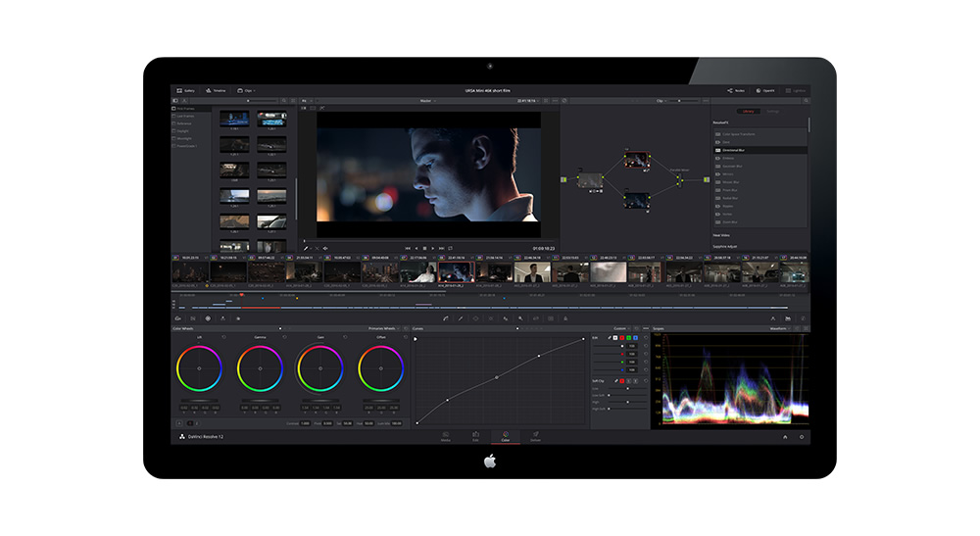This screenshot has width=980, height=536.
Task: Toggle the Nodes panel button
Action: (736, 90)
